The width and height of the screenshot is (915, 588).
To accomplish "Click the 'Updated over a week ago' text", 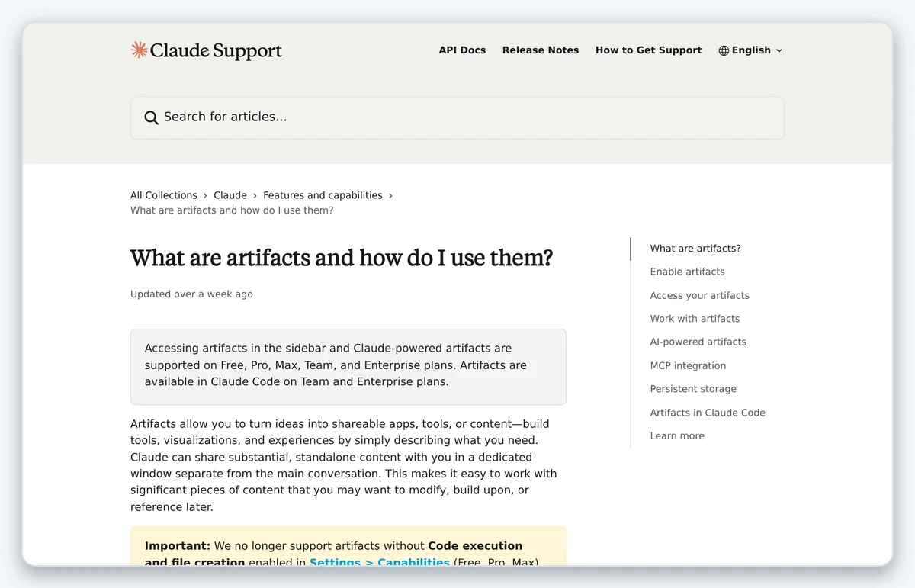I will point(191,294).
